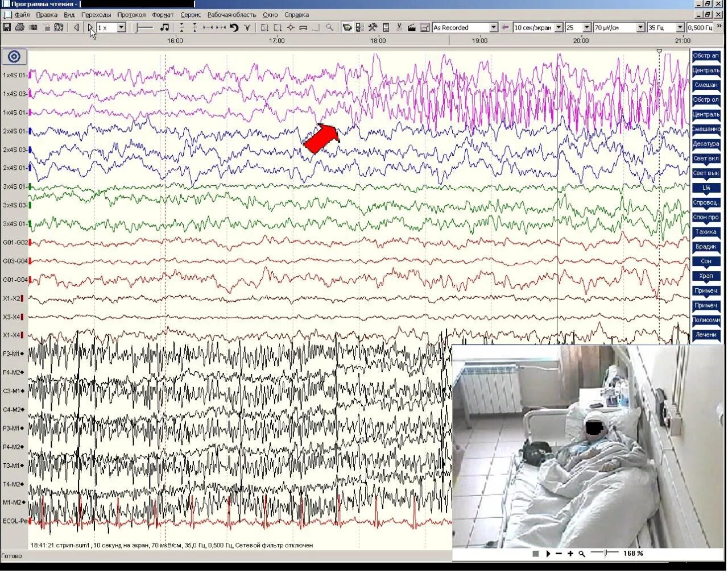Click the Брадик event button
Viewport: 728px width, 582px height.
pos(706,247)
